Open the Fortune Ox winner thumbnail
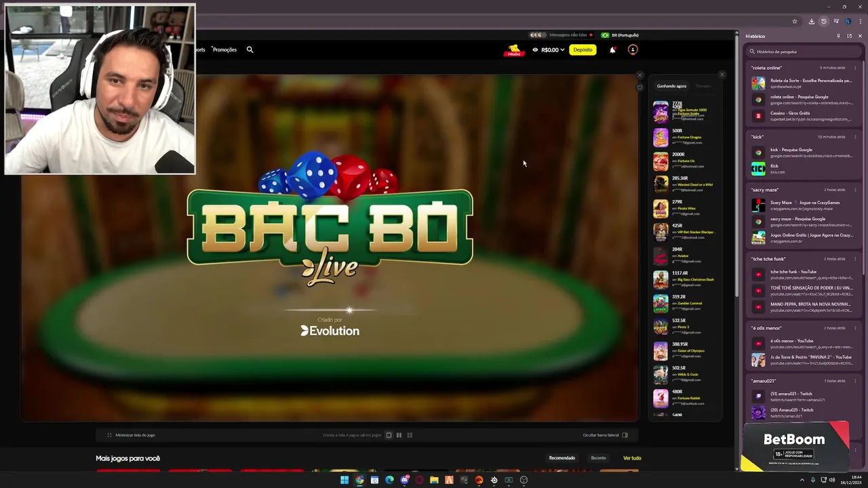Image resolution: width=868 pixels, height=488 pixels. pyautogui.click(x=660, y=161)
